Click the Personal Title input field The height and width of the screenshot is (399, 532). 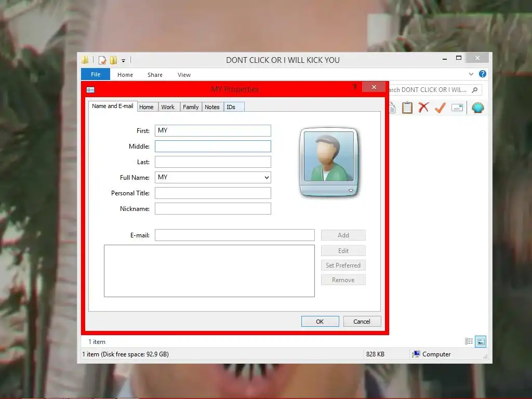212,193
